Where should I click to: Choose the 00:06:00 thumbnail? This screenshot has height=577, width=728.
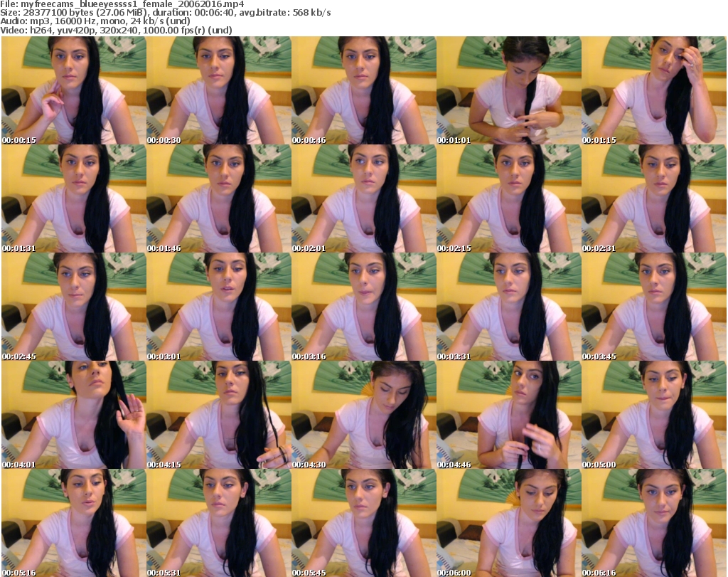pyautogui.click(x=509, y=523)
